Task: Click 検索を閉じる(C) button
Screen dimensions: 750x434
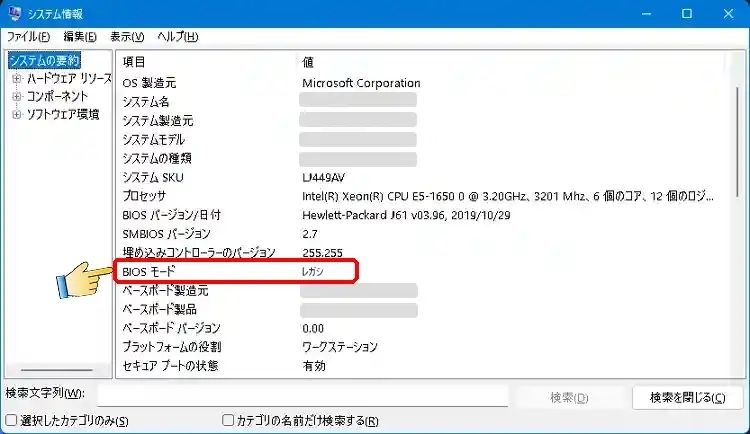Action: [687, 397]
